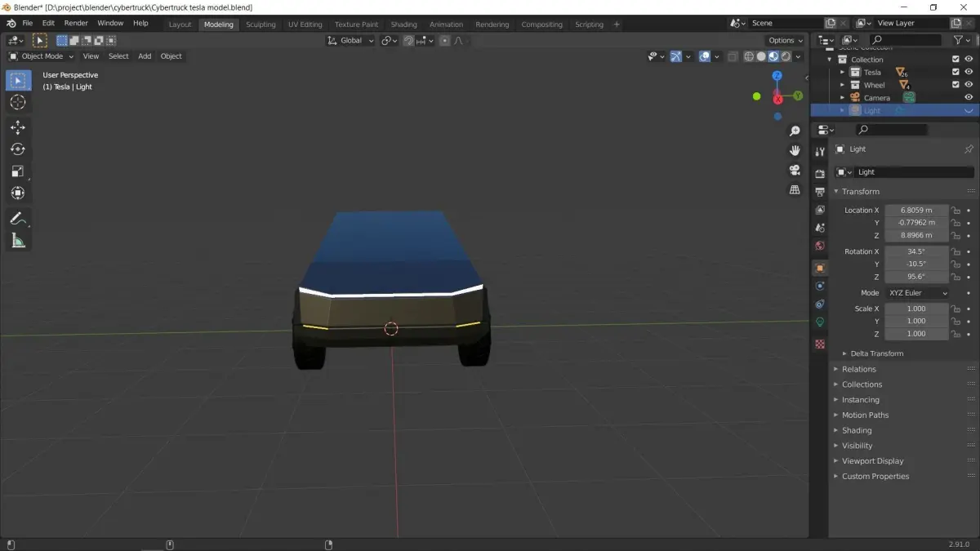Viewport: 980px width, 551px height.
Task: Select the Measure tool
Action: (18, 241)
